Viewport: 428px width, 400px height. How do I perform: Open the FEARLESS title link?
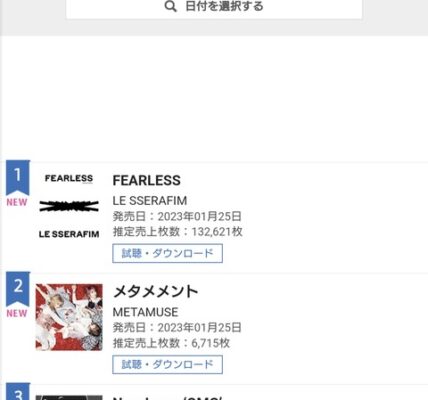tap(147, 180)
